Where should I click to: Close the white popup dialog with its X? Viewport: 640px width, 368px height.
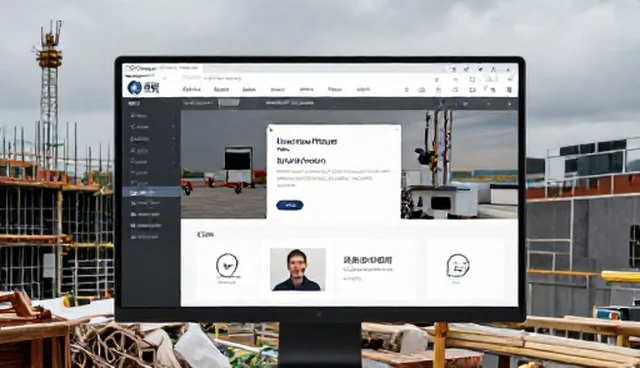click(396, 130)
